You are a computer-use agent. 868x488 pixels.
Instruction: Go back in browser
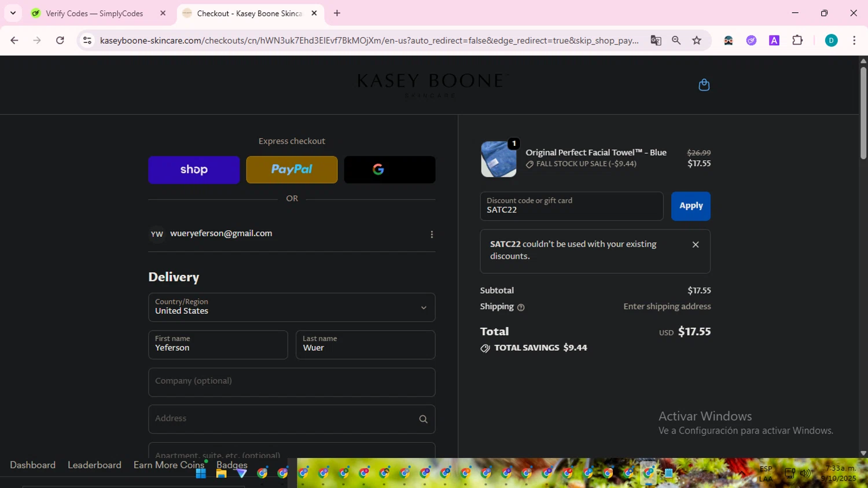click(x=14, y=41)
